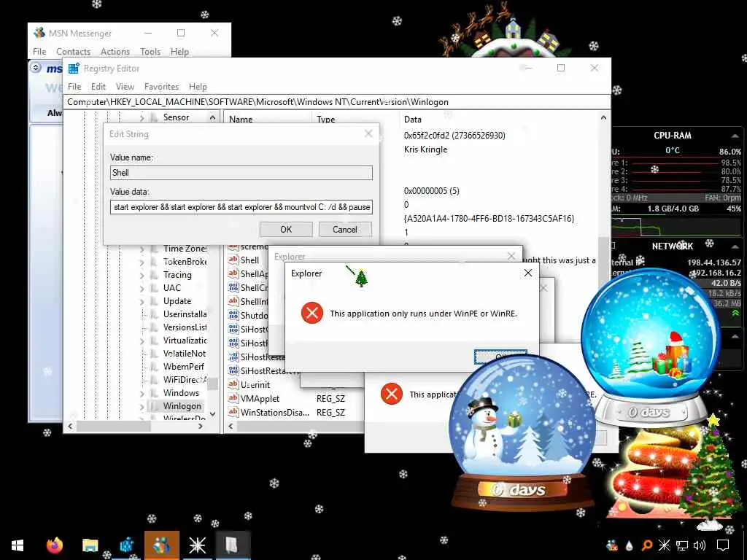Image resolution: width=747 pixels, height=560 pixels.
Task: Expand the Virtualizatic tree key
Action: click(x=142, y=341)
